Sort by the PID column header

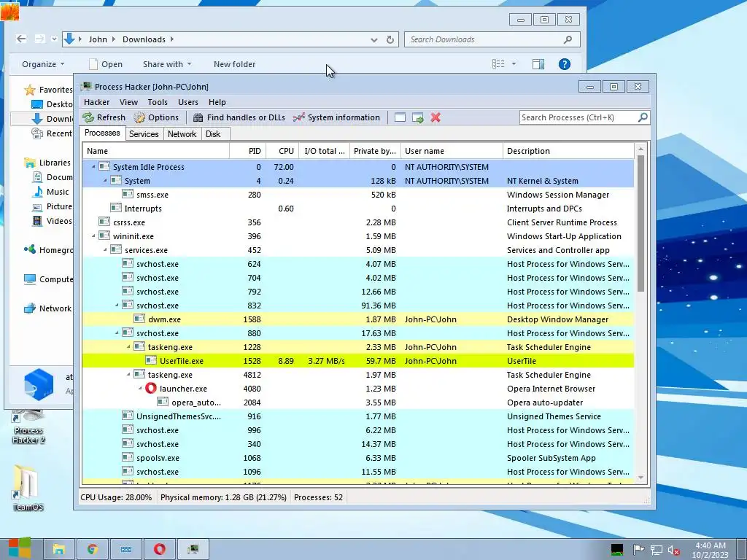[247, 151]
